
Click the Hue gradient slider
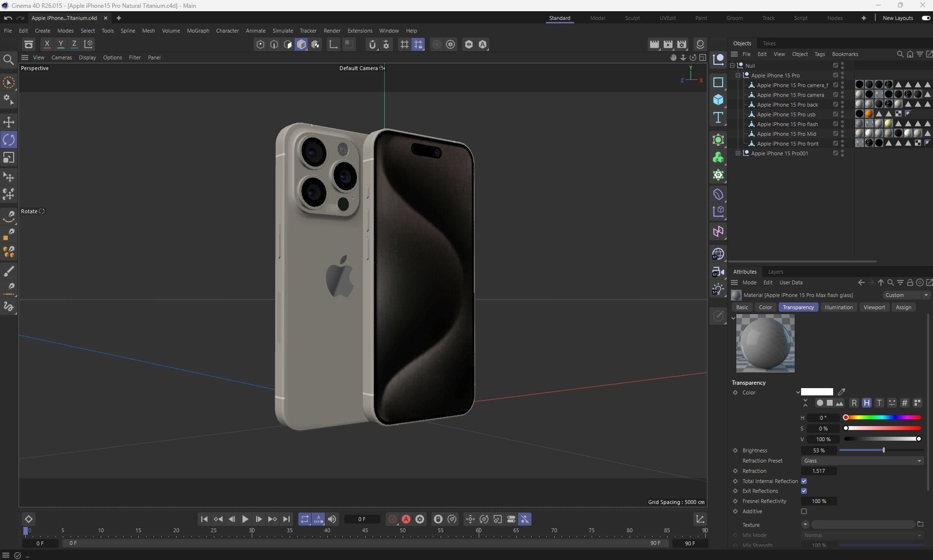click(882, 417)
